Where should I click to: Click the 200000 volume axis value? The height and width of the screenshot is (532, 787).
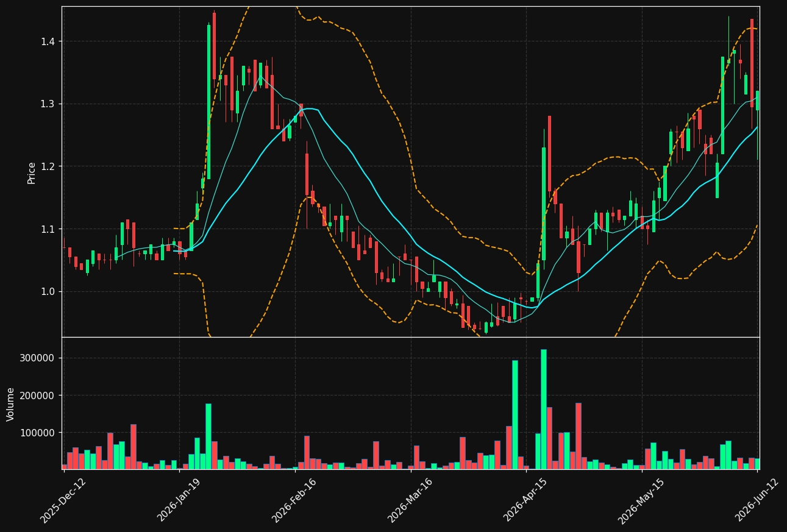38,395
